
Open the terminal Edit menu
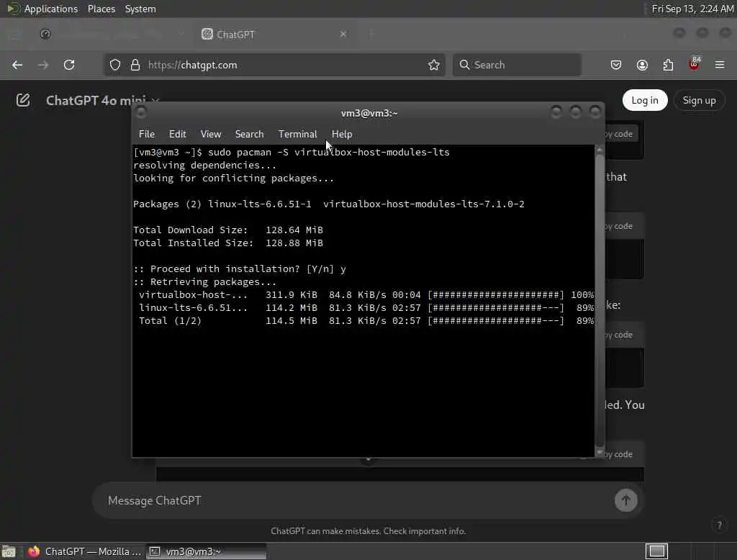pyautogui.click(x=177, y=134)
